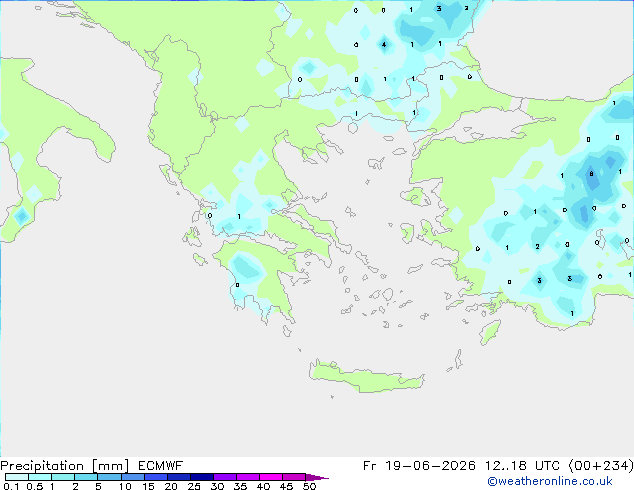Viewport: 634px width, 490px height.
Task: Click the '45' legend label
Action: point(286,486)
